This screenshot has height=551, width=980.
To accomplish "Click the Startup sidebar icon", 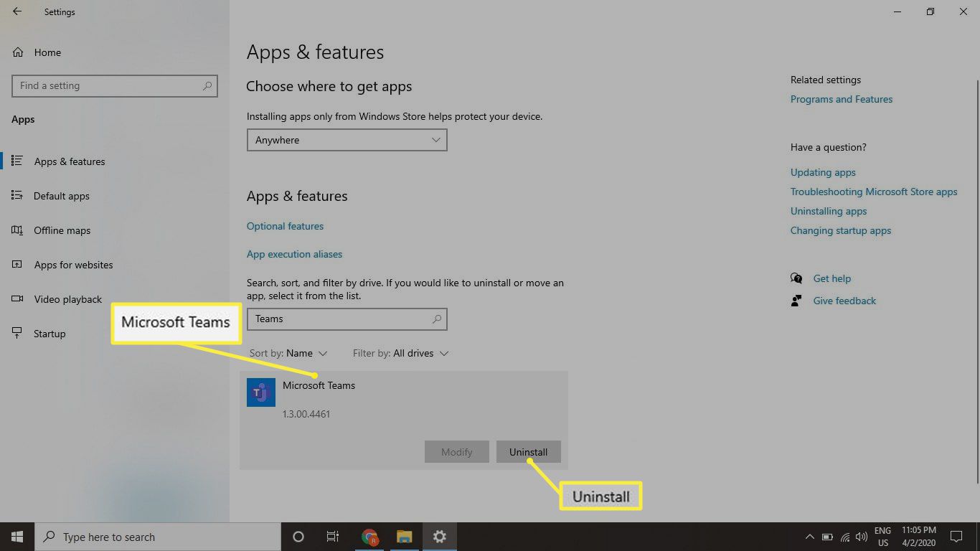I will point(17,334).
